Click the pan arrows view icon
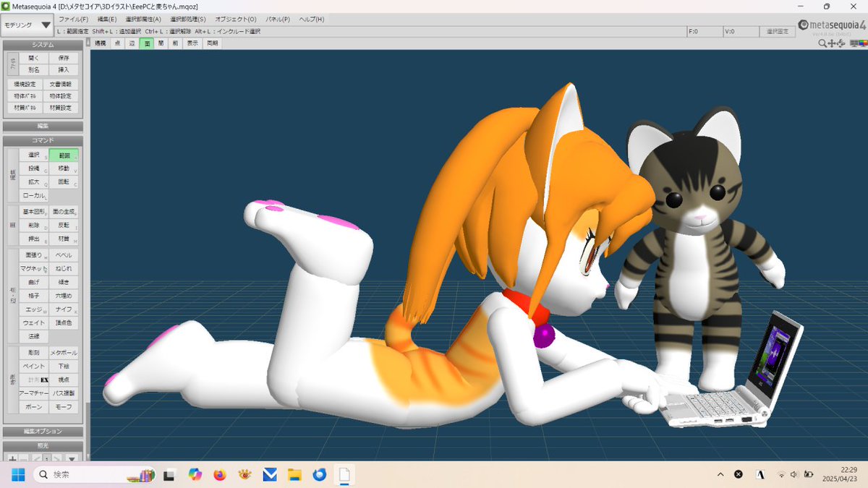868x488 pixels. [x=832, y=43]
